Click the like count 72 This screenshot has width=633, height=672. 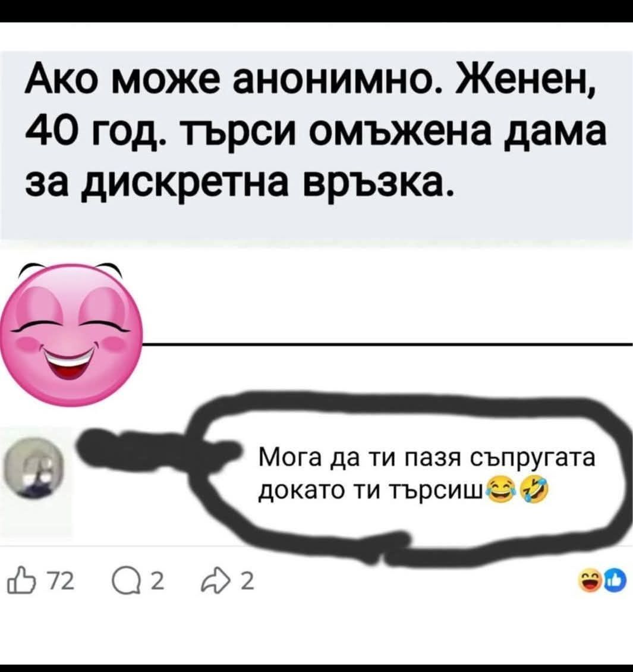[62, 582]
